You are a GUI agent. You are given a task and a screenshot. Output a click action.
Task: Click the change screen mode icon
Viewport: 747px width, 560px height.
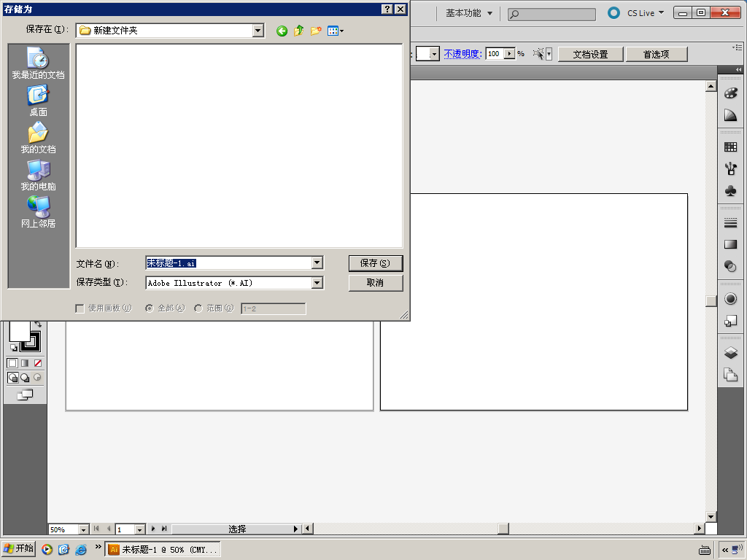[25, 394]
